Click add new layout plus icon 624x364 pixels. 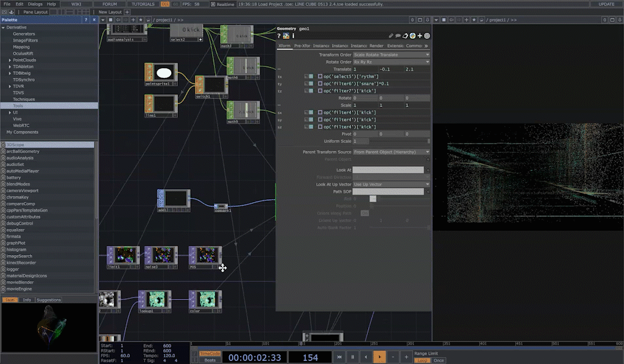pos(127,12)
